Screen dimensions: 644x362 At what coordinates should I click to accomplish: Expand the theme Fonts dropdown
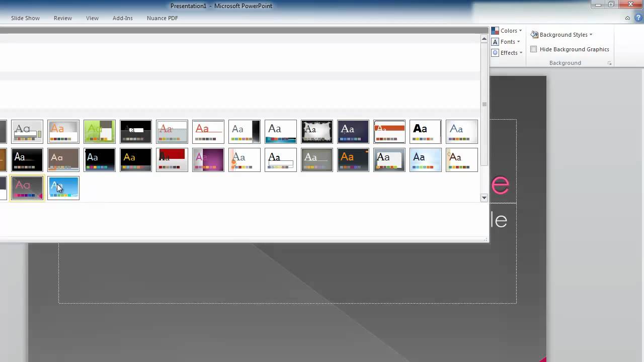pyautogui.click(x=506, y=42)
